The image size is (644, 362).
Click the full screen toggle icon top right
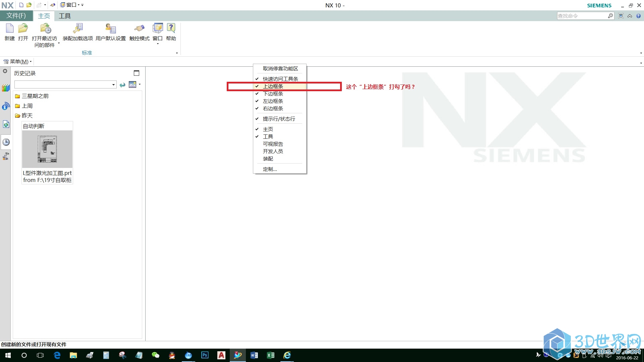(621, 16)
